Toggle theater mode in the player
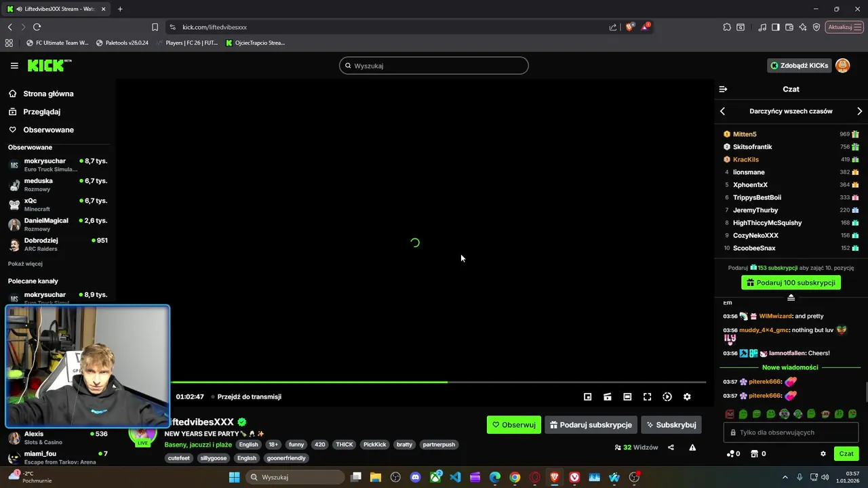 (x=627, y=397)
